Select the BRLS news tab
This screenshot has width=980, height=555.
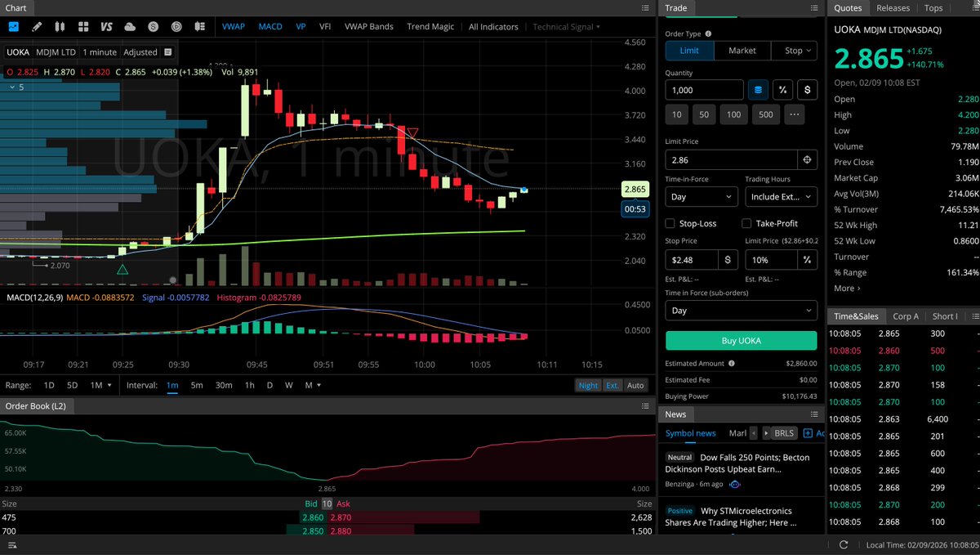[x=784, y=433]
